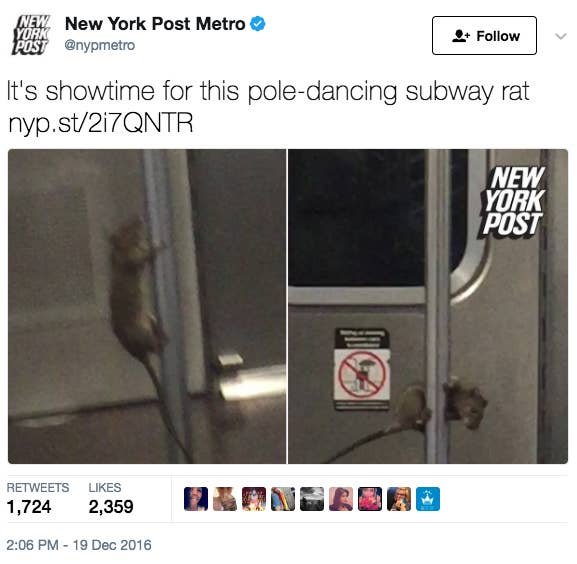Open the 2:06 PM - 19 Dec 2016 timestamp

pyautogui.click(x=79, y=545)
